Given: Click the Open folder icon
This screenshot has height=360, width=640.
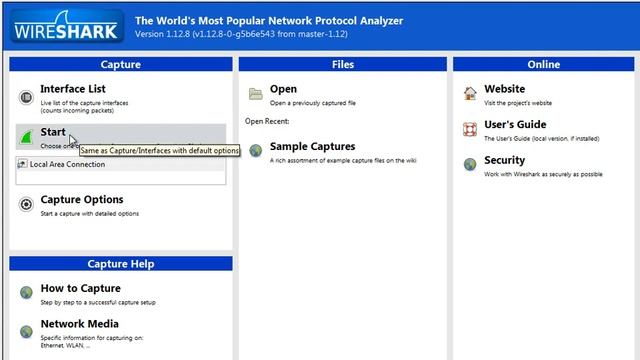Looking at the screenshot, I should click(256, 94).
